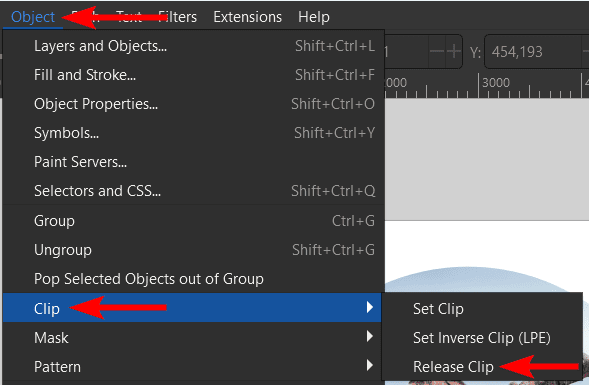Choose Set Inverse Clip (LPE)
Viewport: 589px width, 385px height.
tap(482, 338)
